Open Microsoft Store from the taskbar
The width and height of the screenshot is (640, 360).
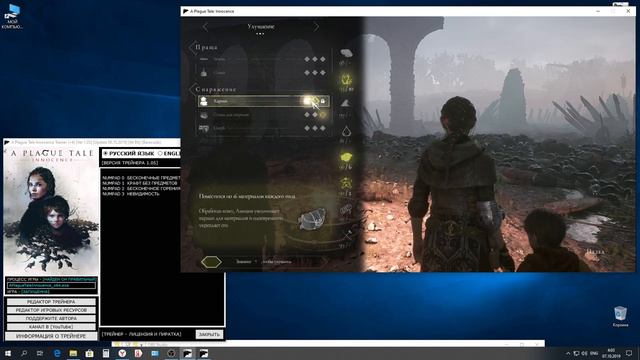pyautogui.click(x=89, y=353)
